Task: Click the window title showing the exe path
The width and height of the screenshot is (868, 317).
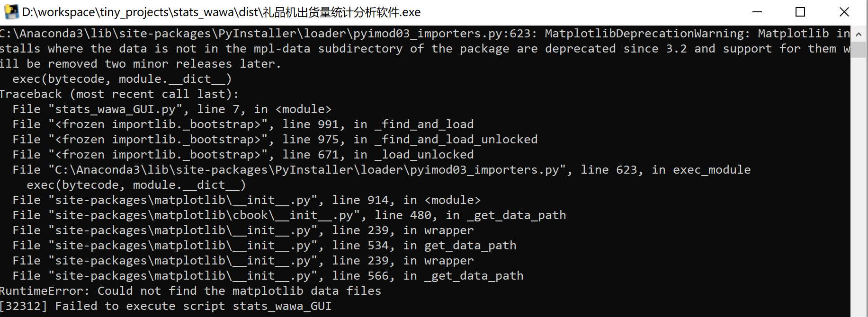Action: pos(221,12)
